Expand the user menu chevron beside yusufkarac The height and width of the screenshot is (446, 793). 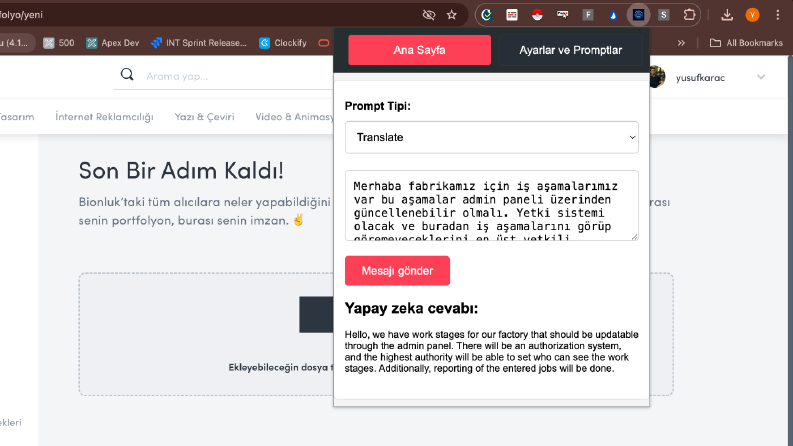point(761,77)
